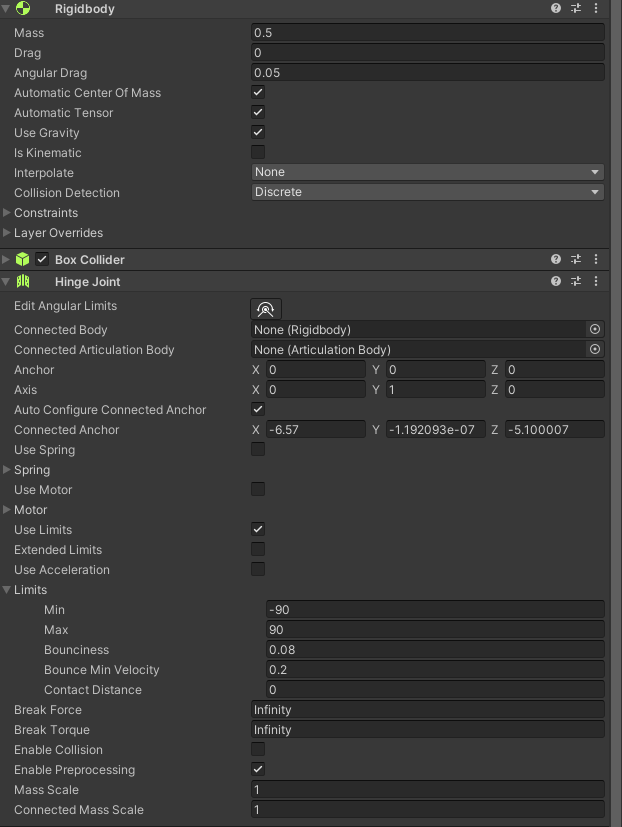
Task: Open Box Collider help reference icon
Action: [556, 259]
